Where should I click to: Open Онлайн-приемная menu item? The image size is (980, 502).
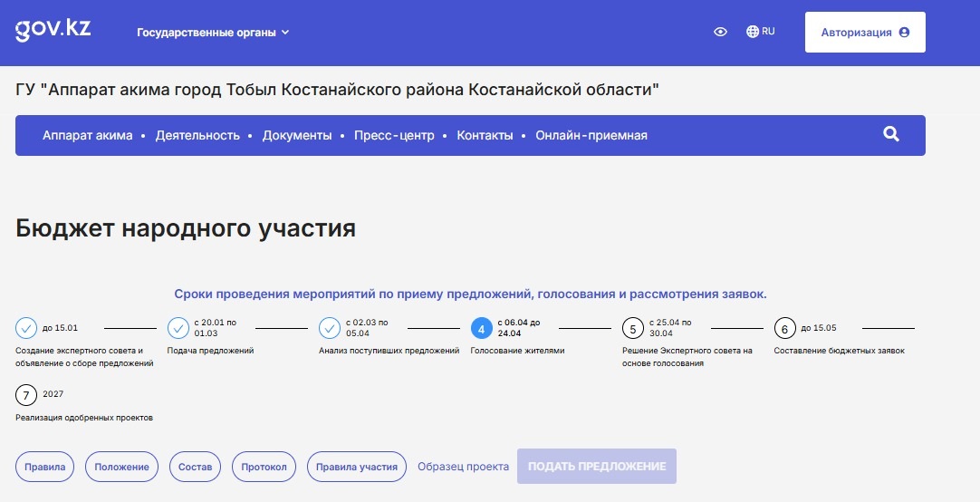(591, 136)
